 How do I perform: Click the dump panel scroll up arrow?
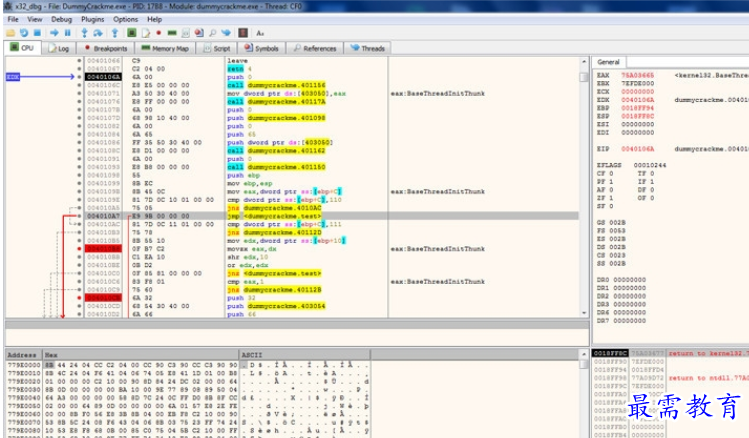(584, 354)
